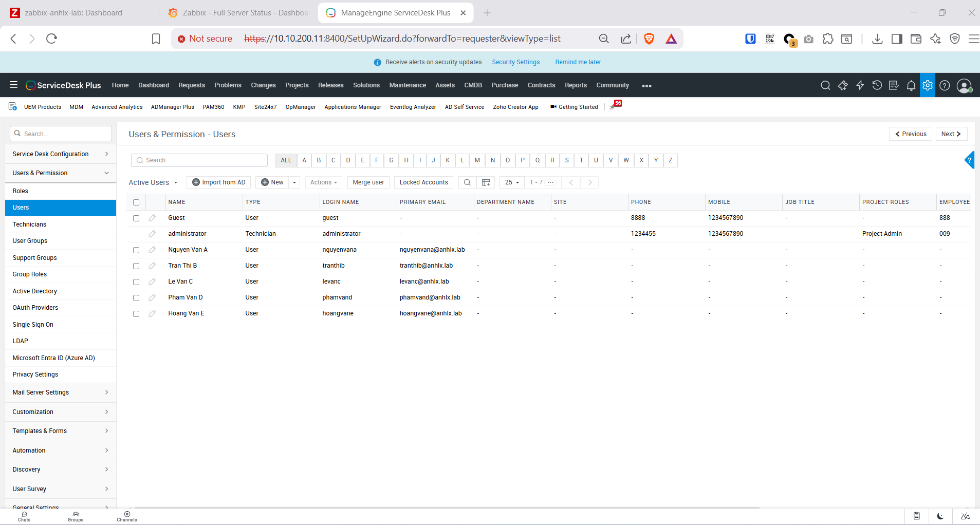Viewport: 980px width, 525px height.
Task: Select the Tran Thi B row checkbox
Action: point(136,266)
